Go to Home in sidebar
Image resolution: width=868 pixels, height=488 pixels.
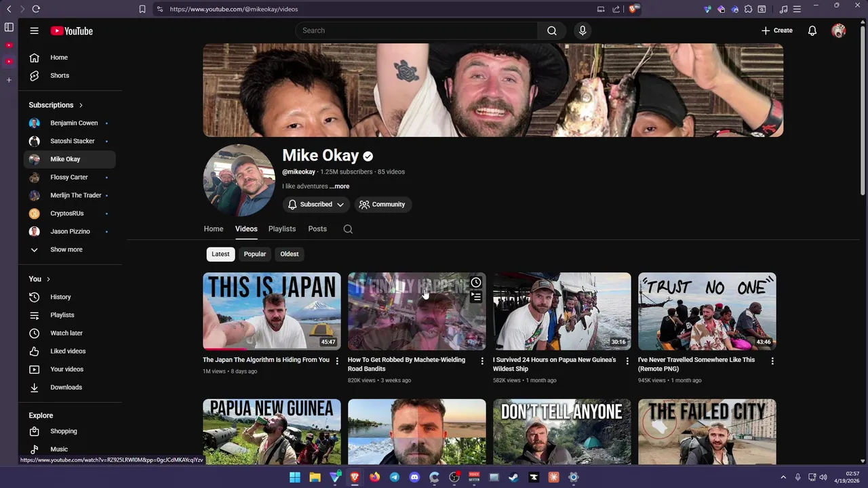(70, 58)
